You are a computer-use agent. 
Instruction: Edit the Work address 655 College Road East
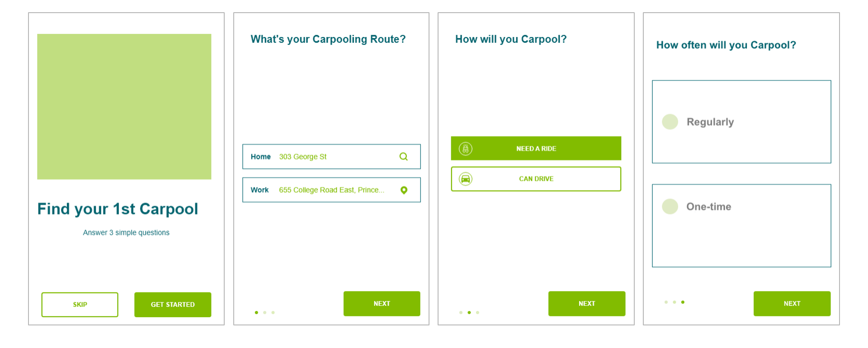tap(331, 190)
